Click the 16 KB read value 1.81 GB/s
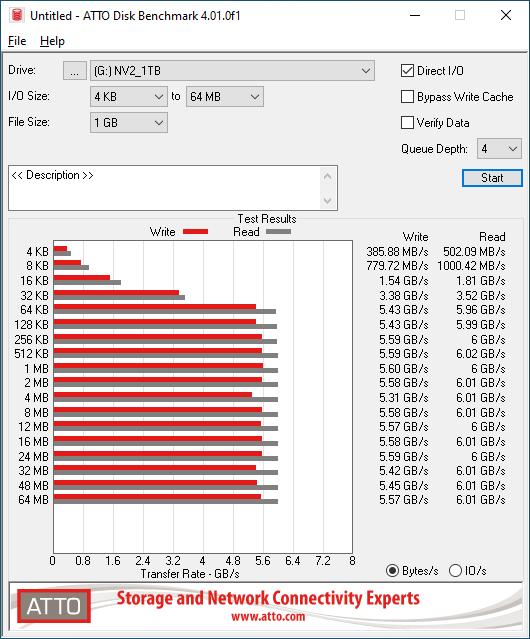530x639 pixels. pyautogui.click(x=481, y=281)
